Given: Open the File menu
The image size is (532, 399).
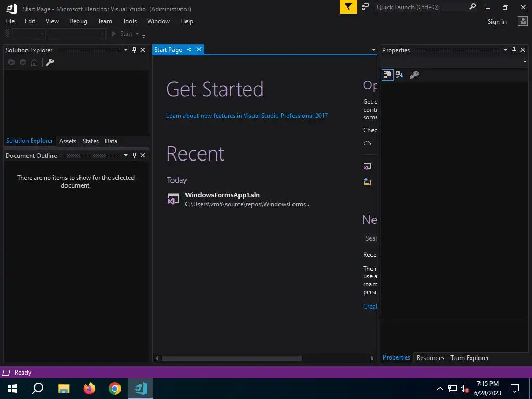Looking at the screenshot, I should click(10, 21).
